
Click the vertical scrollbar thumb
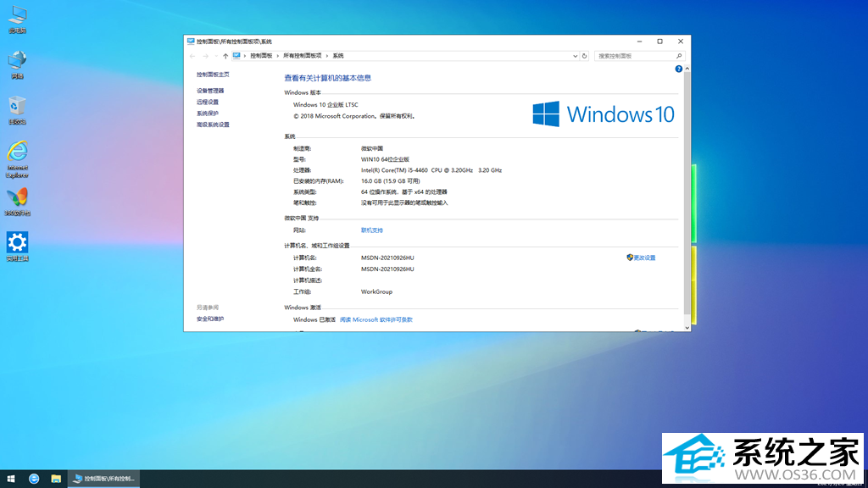687,194
